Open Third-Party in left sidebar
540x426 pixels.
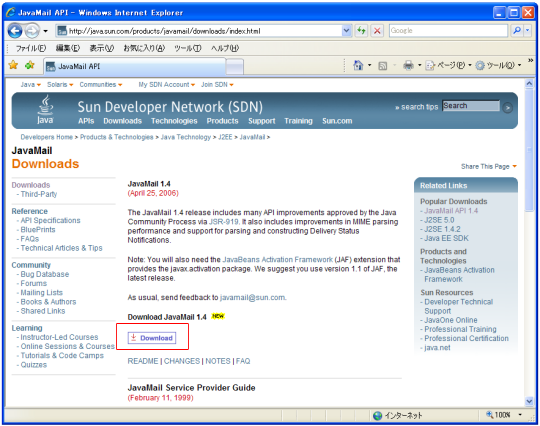click(x=39, y=194)
